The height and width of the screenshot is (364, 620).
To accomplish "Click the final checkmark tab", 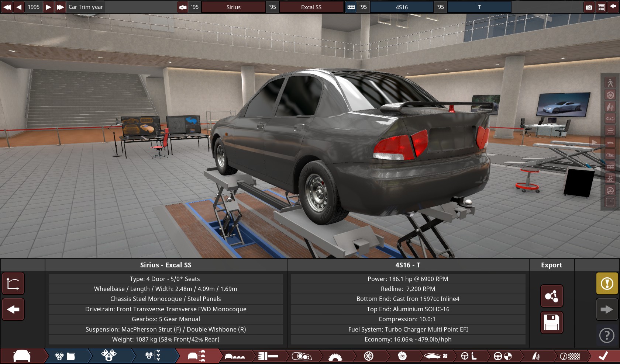I will [x=604, y=356].
